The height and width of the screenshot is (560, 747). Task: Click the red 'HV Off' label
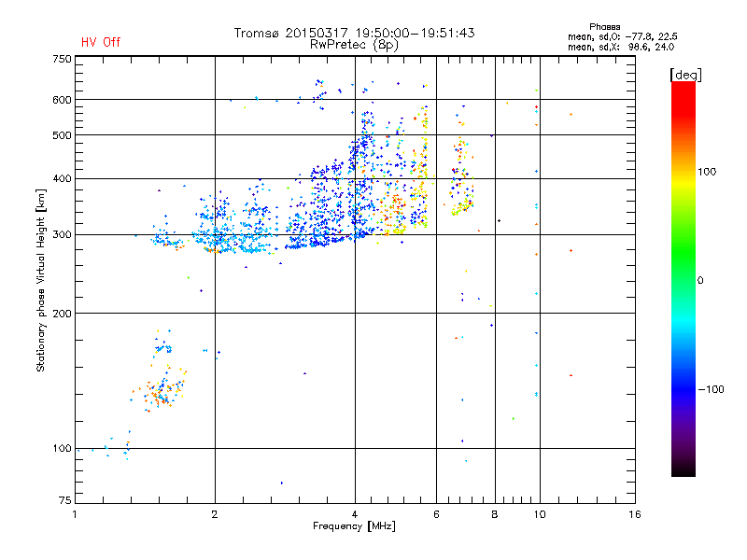(101, 42)
